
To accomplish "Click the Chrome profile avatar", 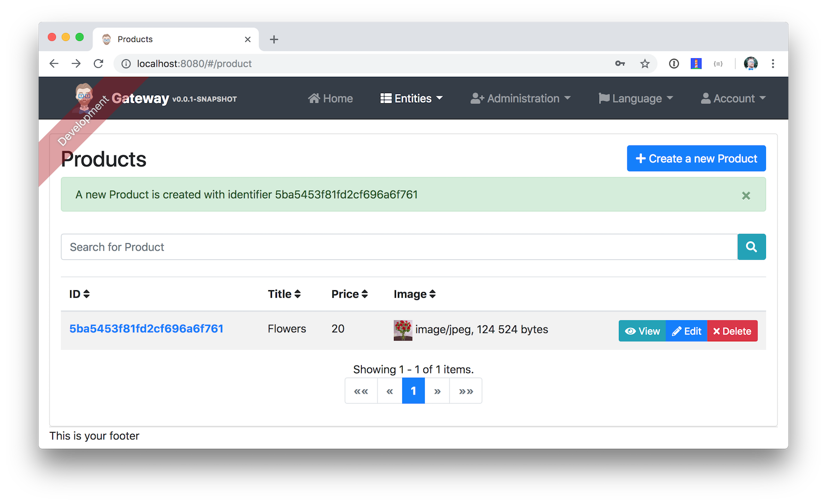I will tap(751, 64).
